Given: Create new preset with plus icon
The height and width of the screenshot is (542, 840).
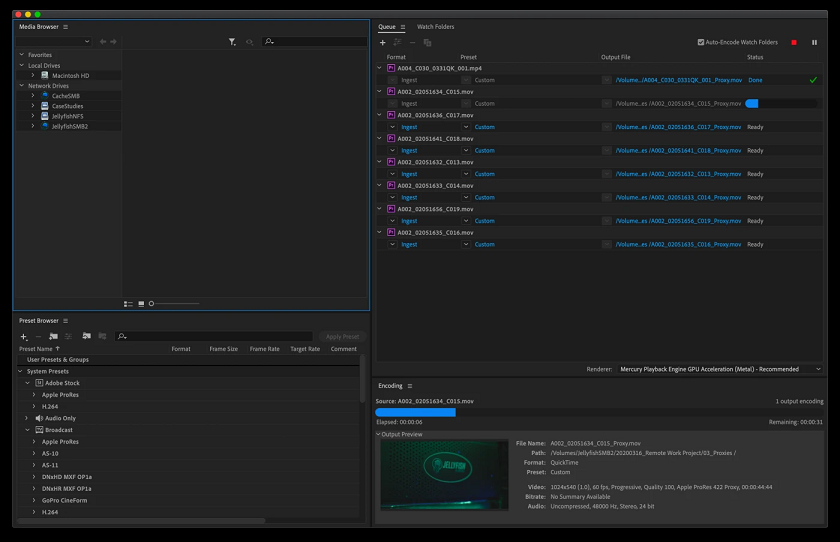Looking at the screenshot, I should pyautogui.click(x=23, y=337).
